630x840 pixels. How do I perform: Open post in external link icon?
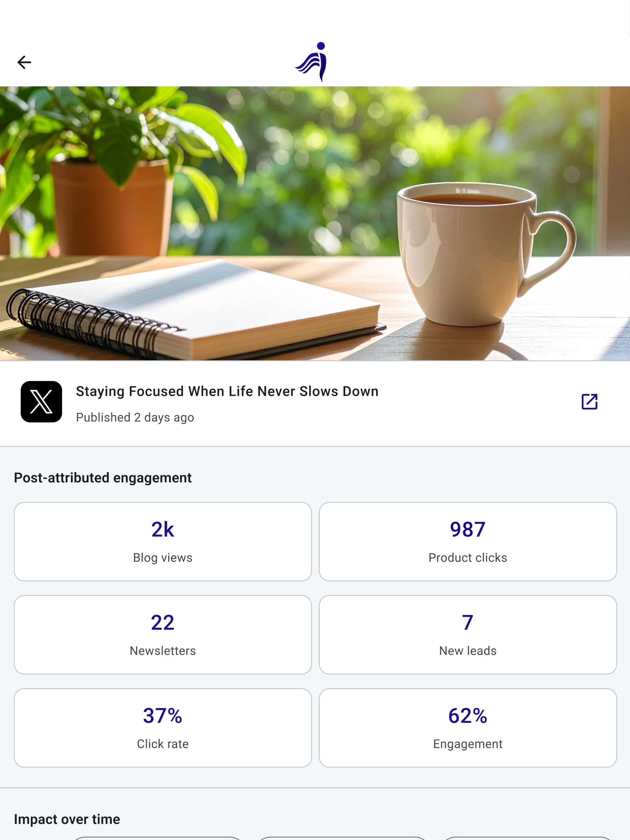589,402
